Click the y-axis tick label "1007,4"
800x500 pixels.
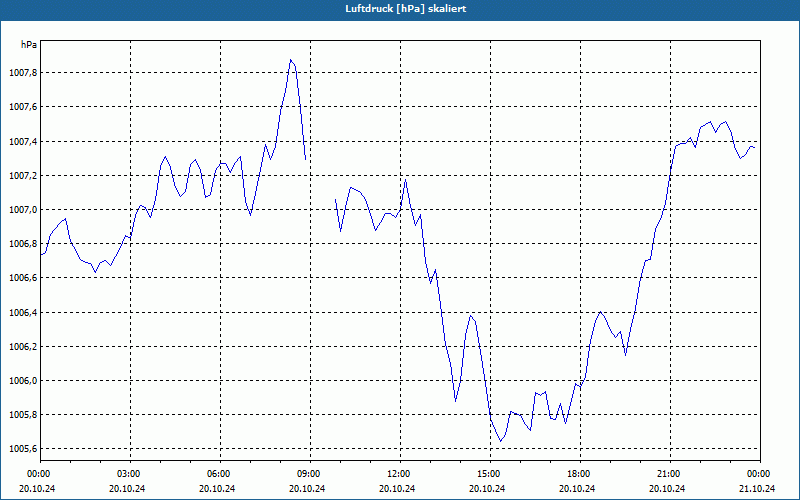pos(23,141)
